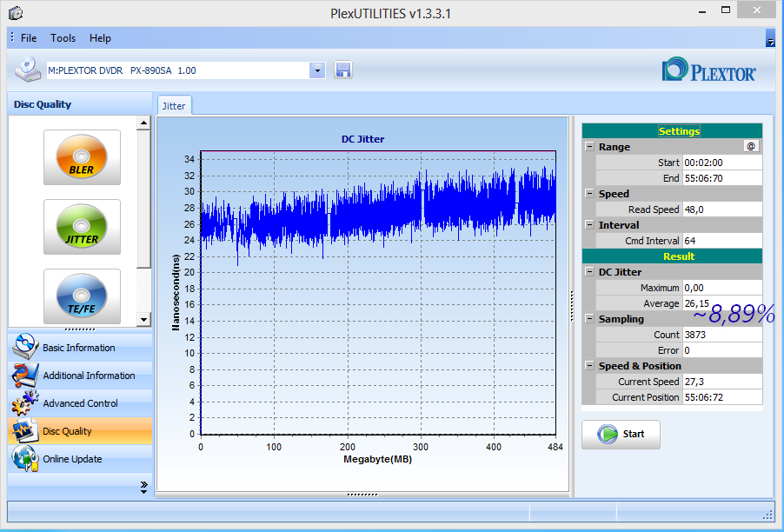Expand the sidebar overflow chevron

tap(144, 488)
